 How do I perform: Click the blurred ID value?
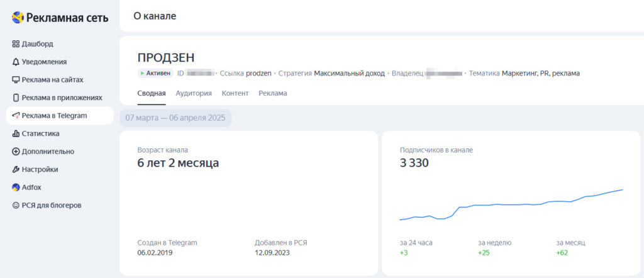pyautogui.click(x=201, y=74)
